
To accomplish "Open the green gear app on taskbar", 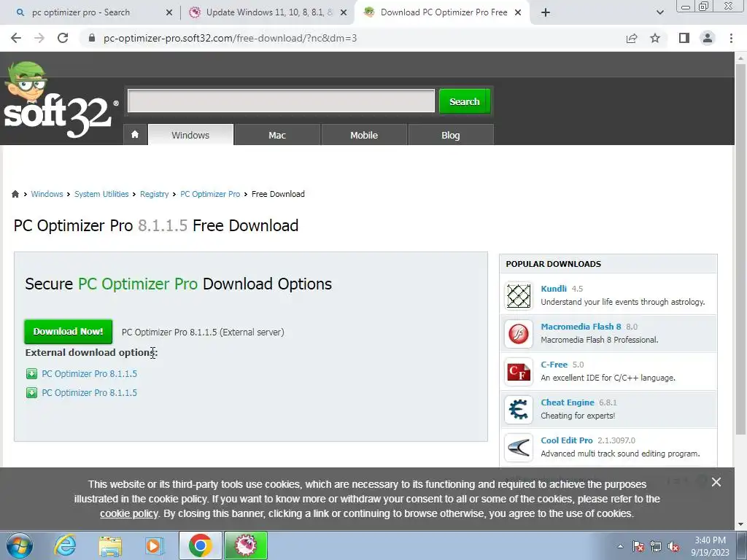I will [246, 545].
